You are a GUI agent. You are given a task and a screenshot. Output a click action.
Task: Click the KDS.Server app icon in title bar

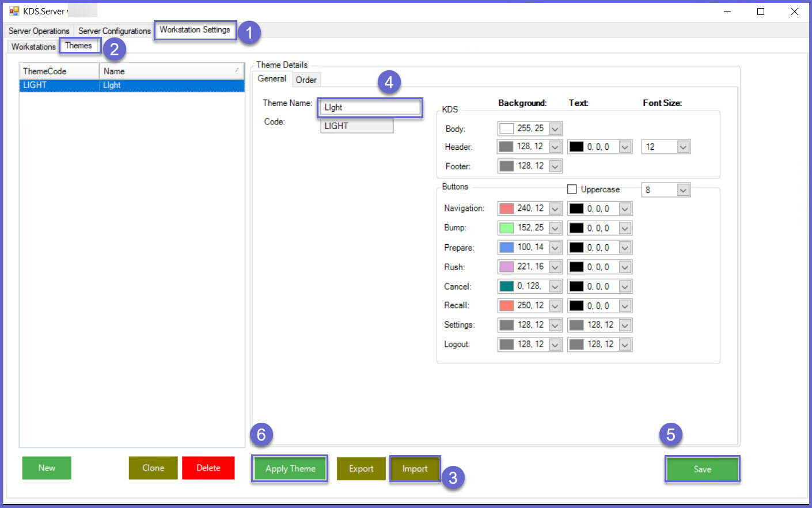pos(14,11)
